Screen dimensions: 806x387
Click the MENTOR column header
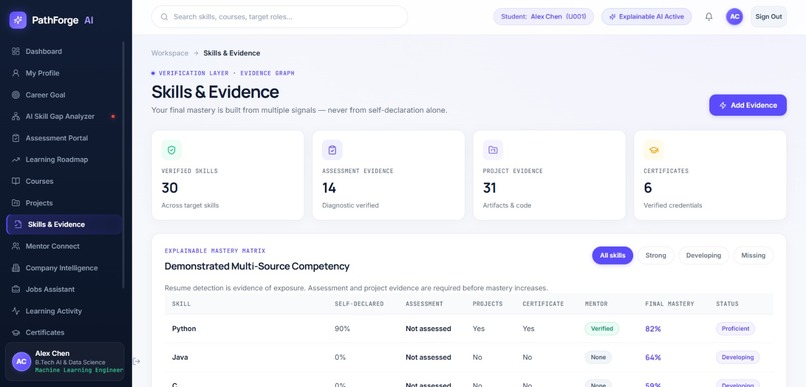pos(596,304)
